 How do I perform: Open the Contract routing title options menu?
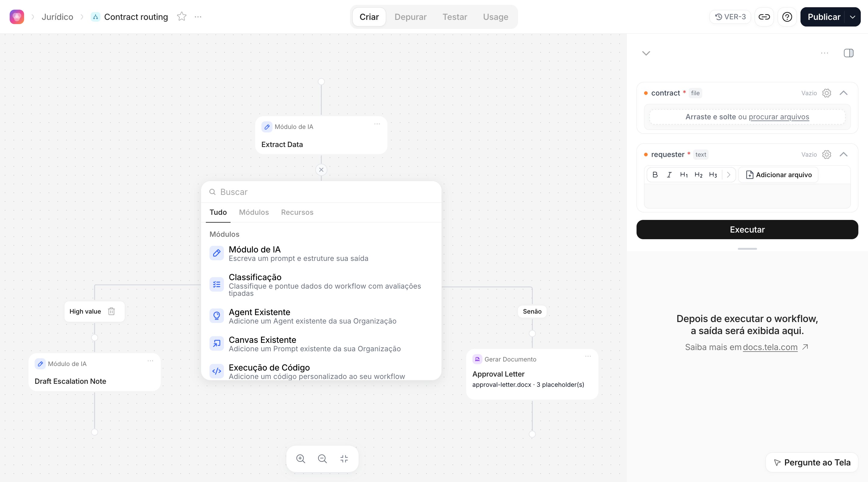point(198,17)
